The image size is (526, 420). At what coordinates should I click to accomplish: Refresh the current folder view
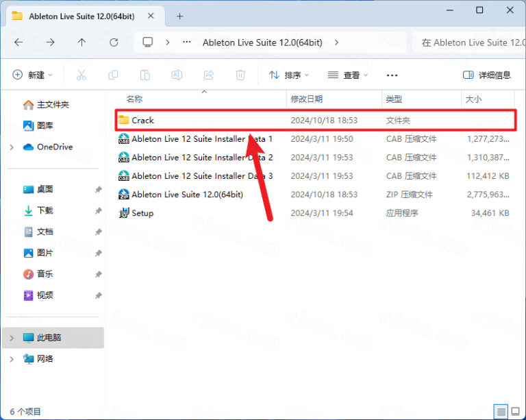pos(114,42)
